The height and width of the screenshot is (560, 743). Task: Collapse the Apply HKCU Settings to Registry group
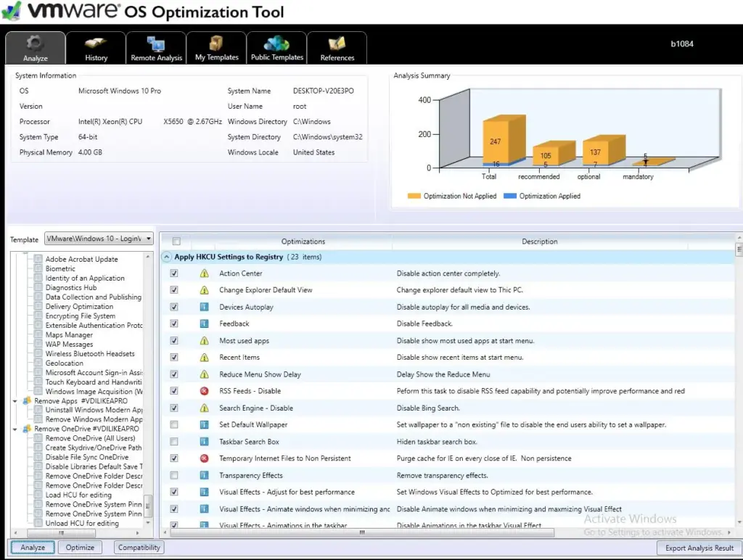click(x=166, y=257)
